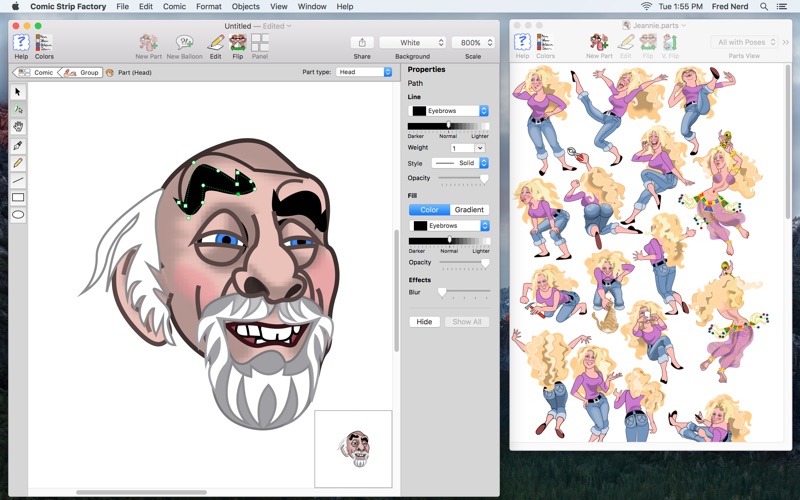
Task: Select the arrow selection tool
Action: pos(18,92)
